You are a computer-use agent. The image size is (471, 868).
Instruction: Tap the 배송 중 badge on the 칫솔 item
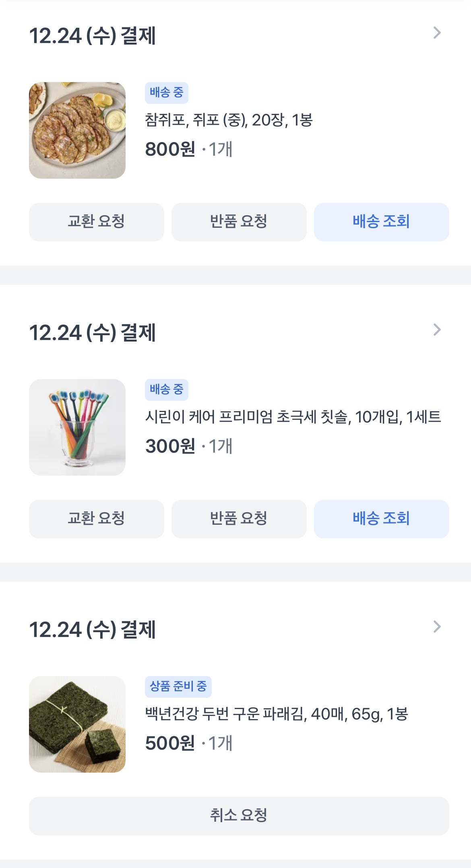pyautogui.click(x=166, y=390)
